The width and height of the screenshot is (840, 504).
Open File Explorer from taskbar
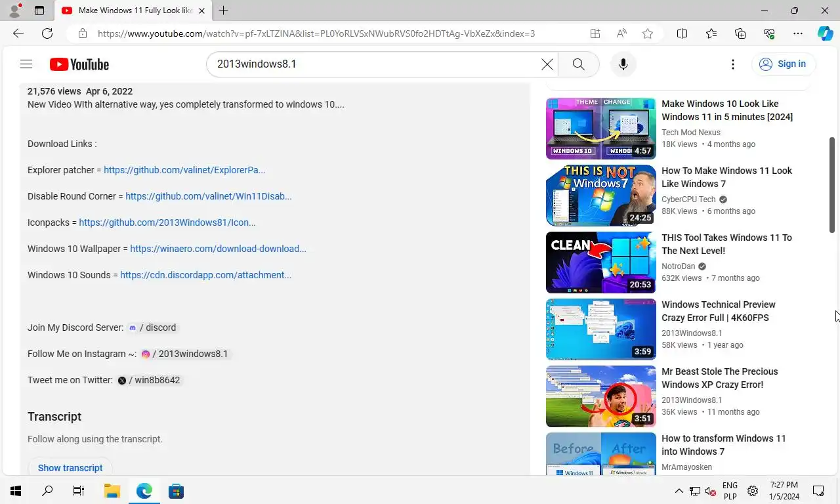click(112, 491)
